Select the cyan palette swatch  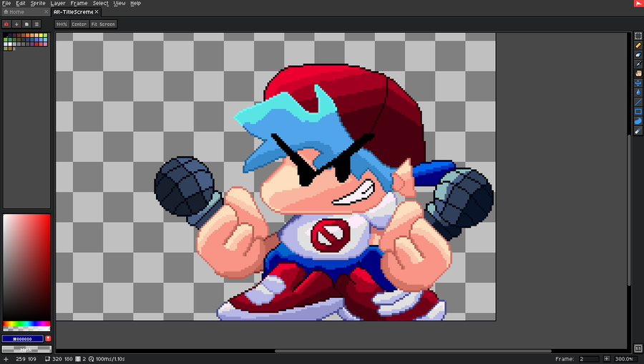coord(46,39)
